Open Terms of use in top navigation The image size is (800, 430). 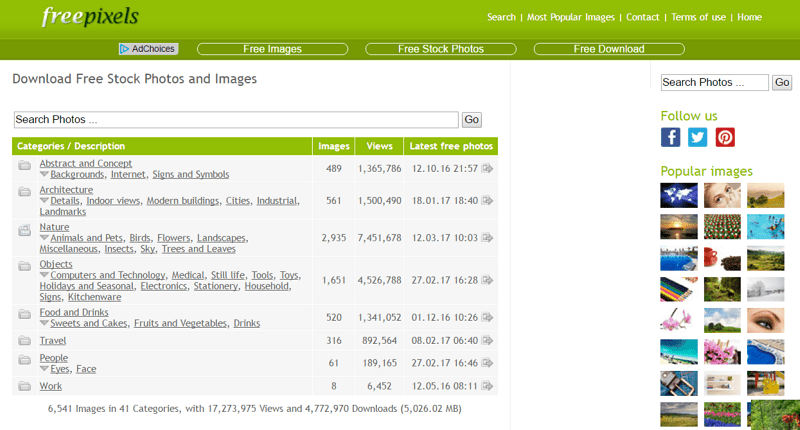[x=698, y=17]
